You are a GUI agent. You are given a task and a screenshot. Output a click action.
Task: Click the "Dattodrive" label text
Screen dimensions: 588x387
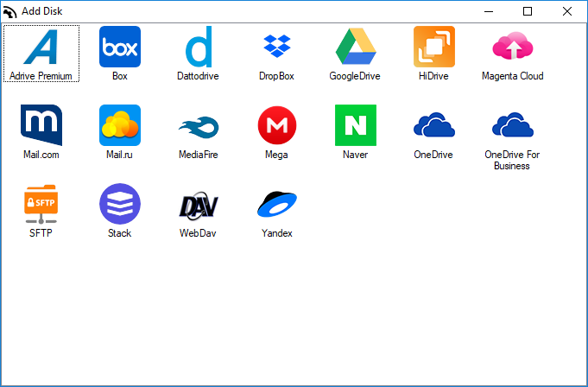pyautogui.click(x=198, y=76)
